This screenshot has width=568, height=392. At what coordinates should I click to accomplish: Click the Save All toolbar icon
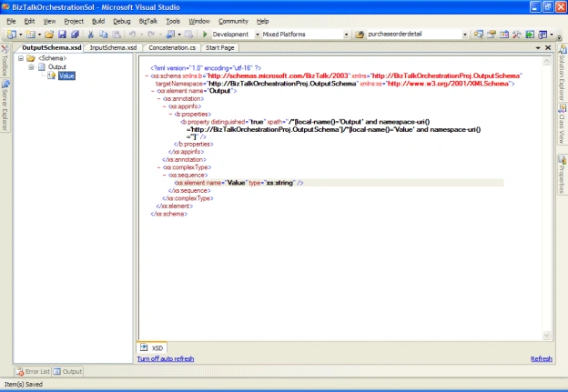75,35
